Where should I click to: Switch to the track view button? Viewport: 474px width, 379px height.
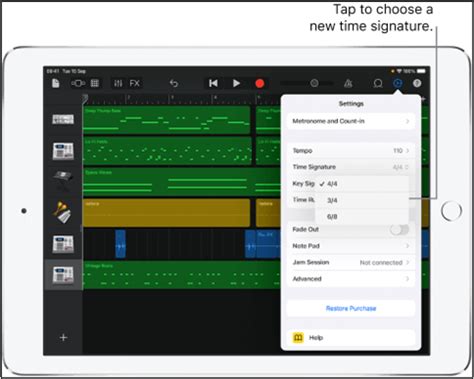click(78, 83)
